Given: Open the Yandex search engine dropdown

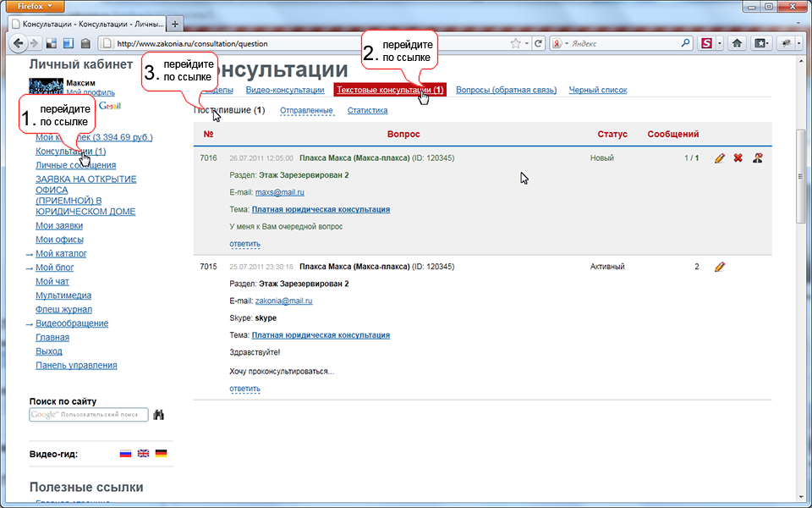Looking at the screenshot, I should [562, 43].
